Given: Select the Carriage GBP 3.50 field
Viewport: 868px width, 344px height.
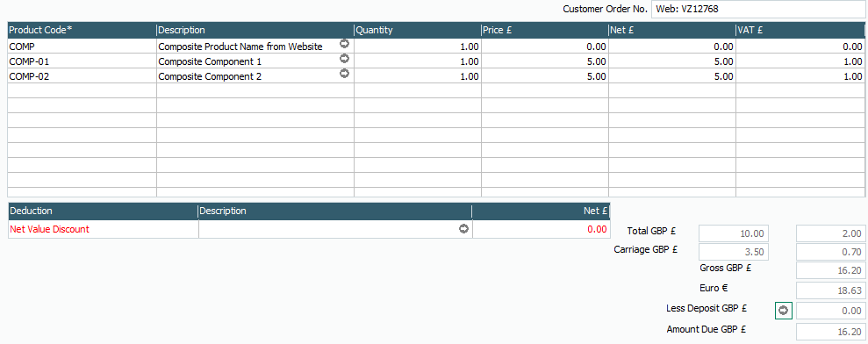Looking at the screenshot, I should [x=734, y=252].
